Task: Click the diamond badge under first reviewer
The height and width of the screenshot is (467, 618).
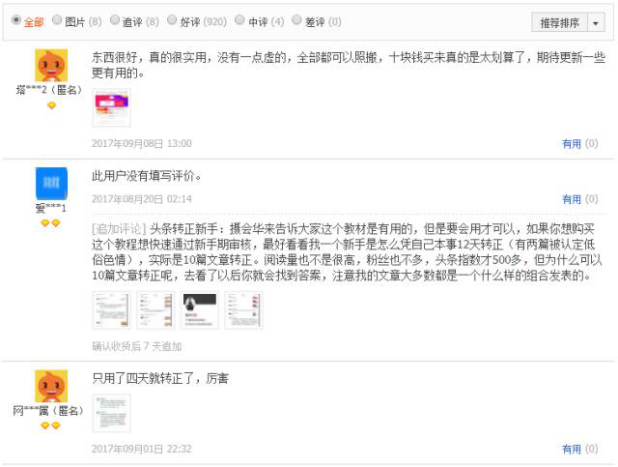Action: [51, 105]
